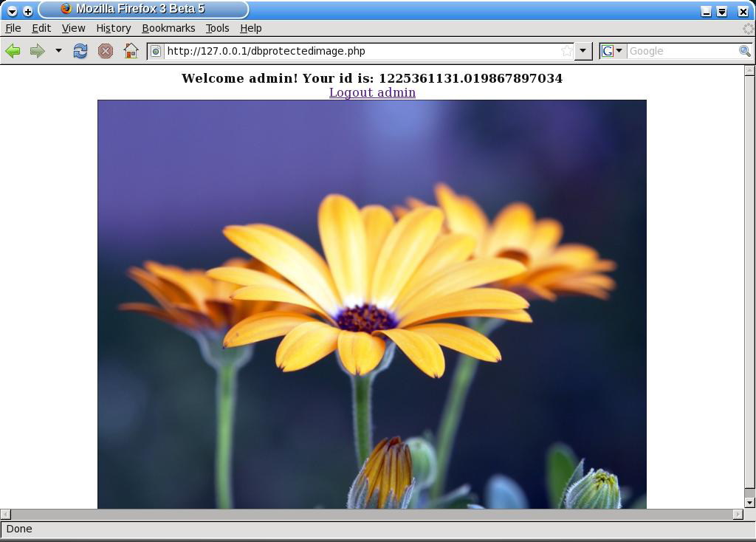Click the vertical scrollbar up arrow
Image resolution: width=756 pixels, height=542 pixels.
point(749,70)
